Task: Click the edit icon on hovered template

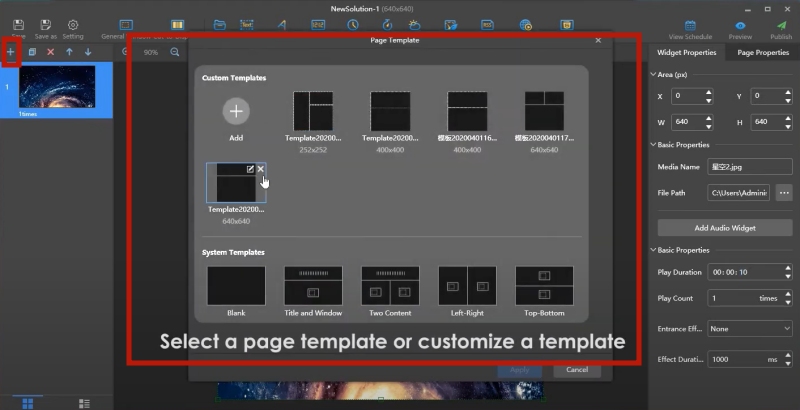Action: 250,169
